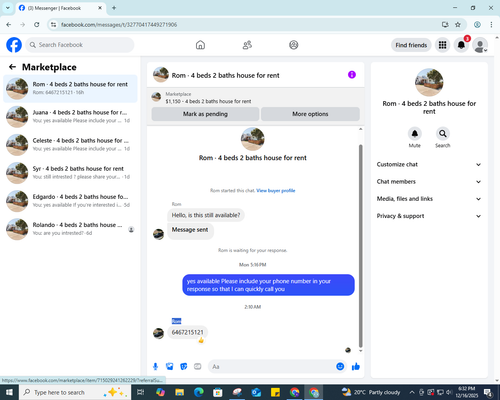Open File Explorer from taskbar
Viewport: 500px width, 400px height.
click(179, 392)
